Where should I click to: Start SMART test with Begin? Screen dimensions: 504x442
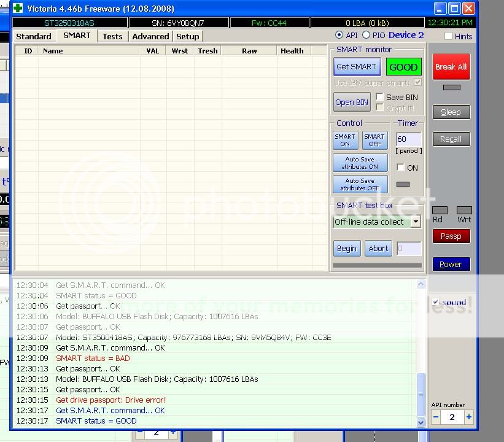click(x=347, y=248)
